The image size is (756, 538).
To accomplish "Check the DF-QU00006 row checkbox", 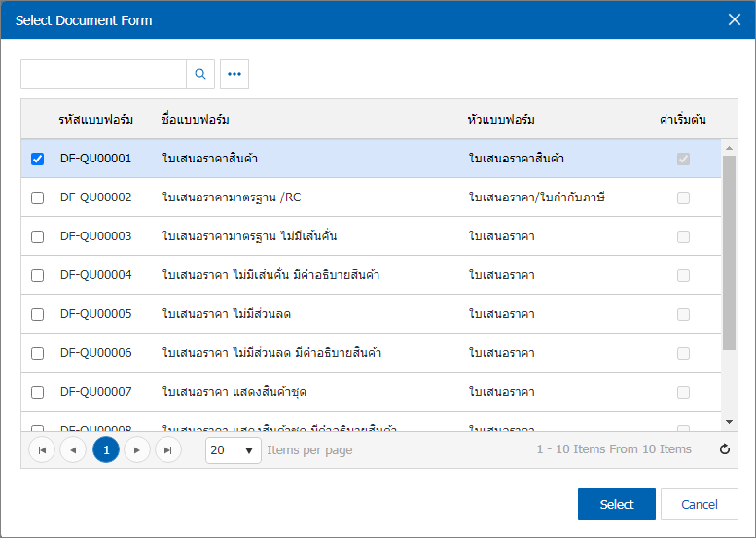I will pos(37,353).
